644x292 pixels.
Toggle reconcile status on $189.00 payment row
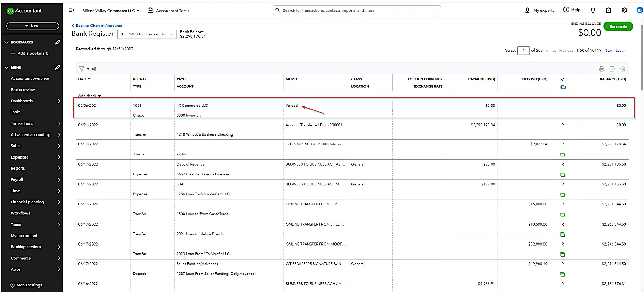point(563,184)
